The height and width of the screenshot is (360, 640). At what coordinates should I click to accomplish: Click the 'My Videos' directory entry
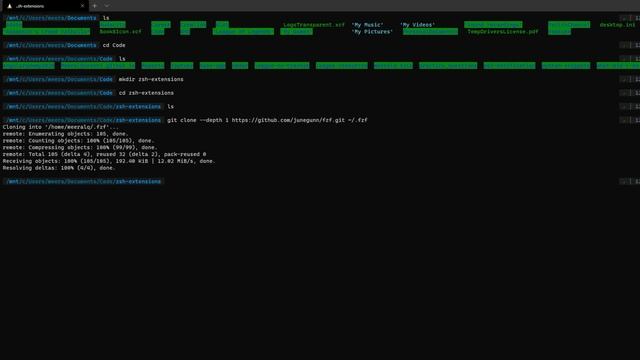(x=417, y=25)
